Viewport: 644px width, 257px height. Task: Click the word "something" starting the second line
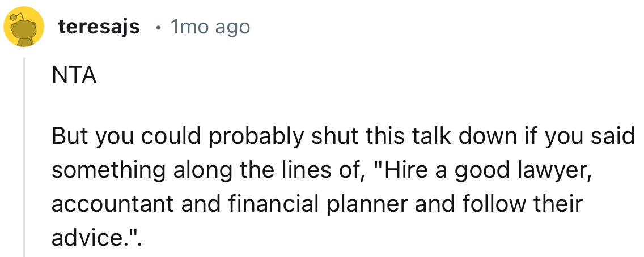point(102,170)
